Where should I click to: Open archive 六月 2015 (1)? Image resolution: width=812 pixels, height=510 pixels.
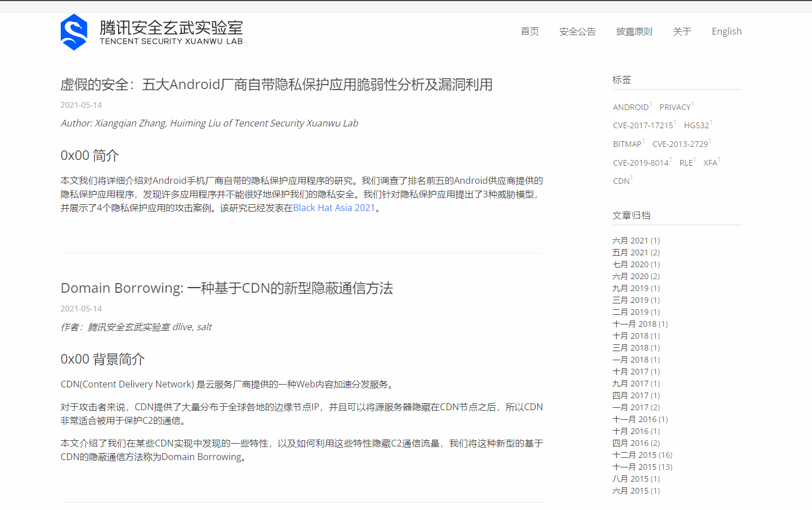coord(636,491)
